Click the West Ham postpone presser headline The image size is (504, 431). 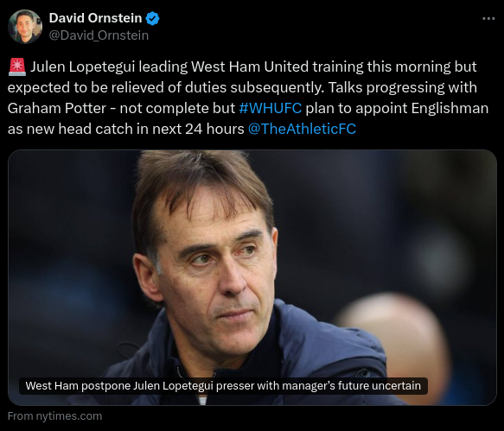pyautogui.click(x=223, y=386)
